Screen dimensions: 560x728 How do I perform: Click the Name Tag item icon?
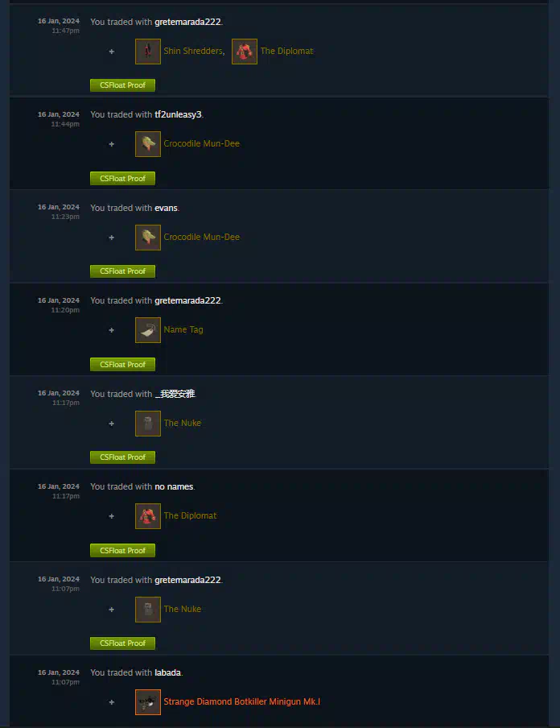[148, 330]
